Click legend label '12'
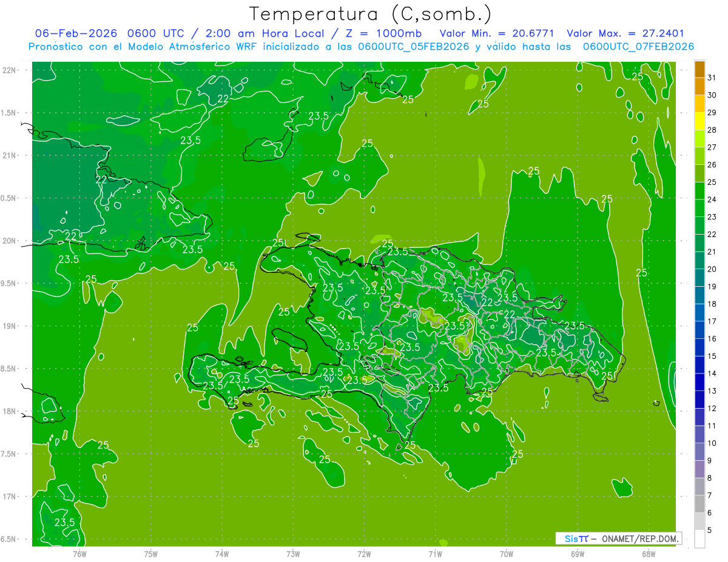 click(712, 408)
